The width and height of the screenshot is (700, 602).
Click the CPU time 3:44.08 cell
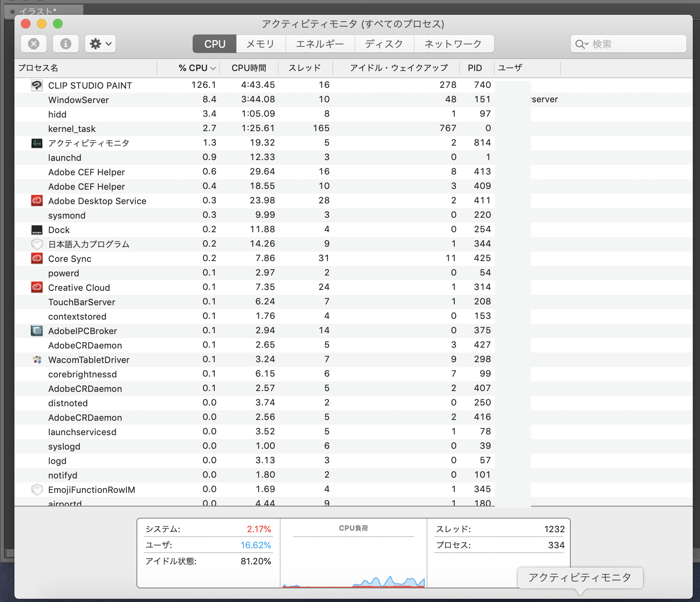tap(258, 99)
